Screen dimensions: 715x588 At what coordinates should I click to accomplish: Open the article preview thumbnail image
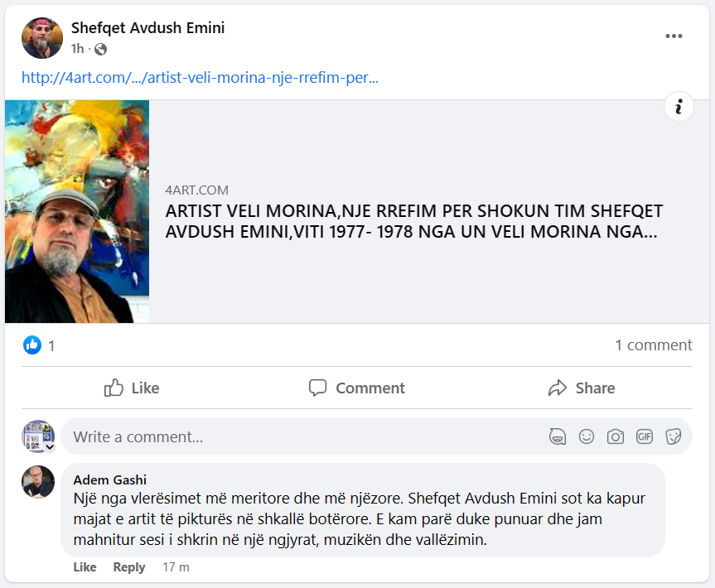tap(77, 211)
